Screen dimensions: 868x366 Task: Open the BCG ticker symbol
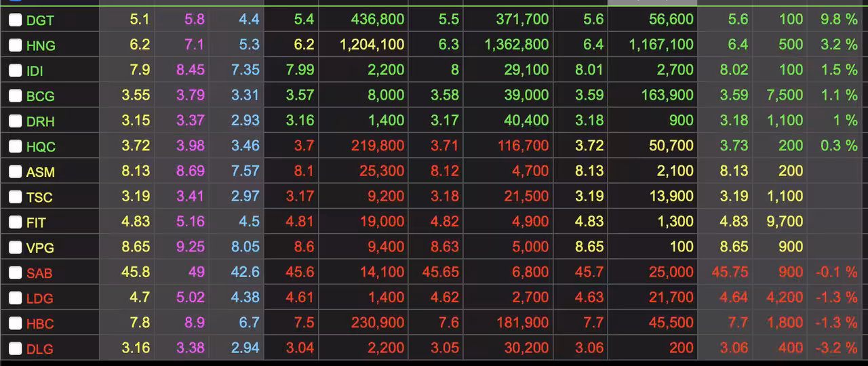coord(41,96)
